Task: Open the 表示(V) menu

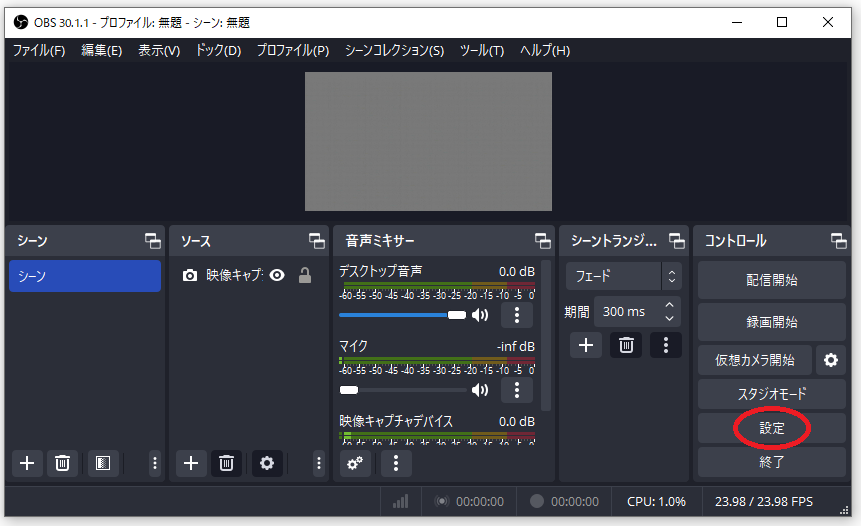Action: [x=159, y=51]
